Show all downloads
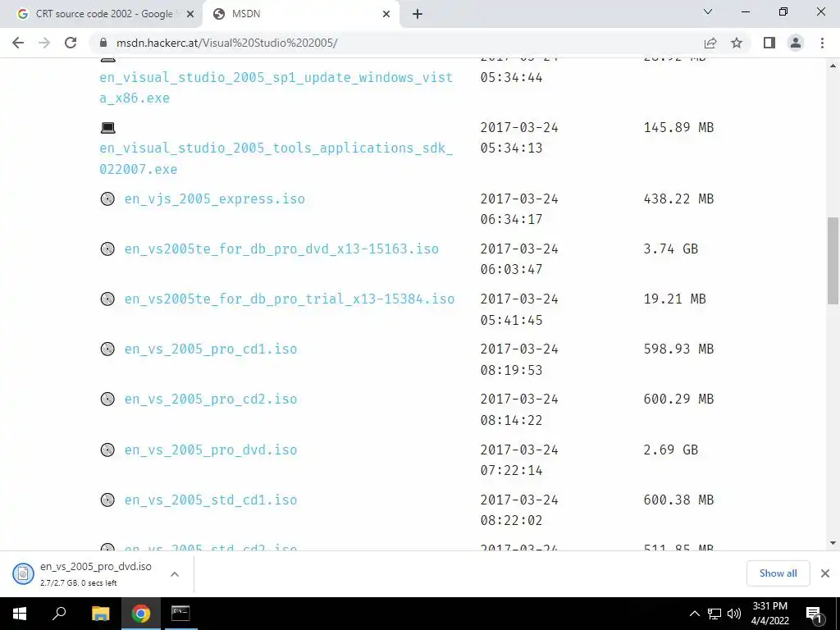The width and height of the screenshot is (840, 630). coord(778,573)
